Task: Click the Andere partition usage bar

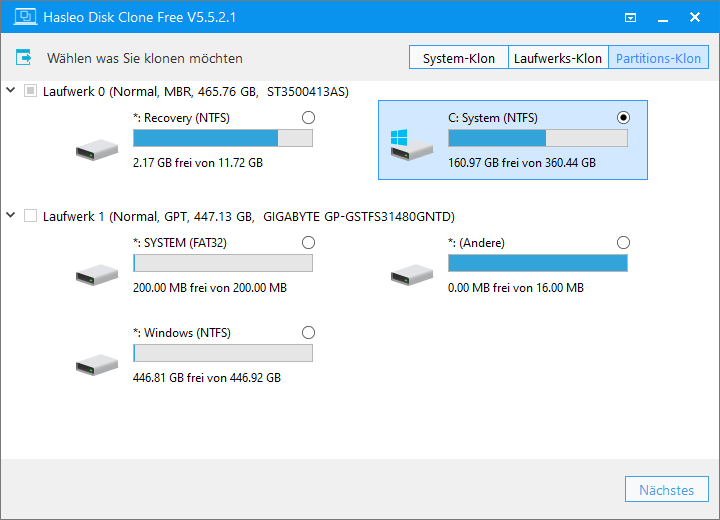Action: point(538,263)
